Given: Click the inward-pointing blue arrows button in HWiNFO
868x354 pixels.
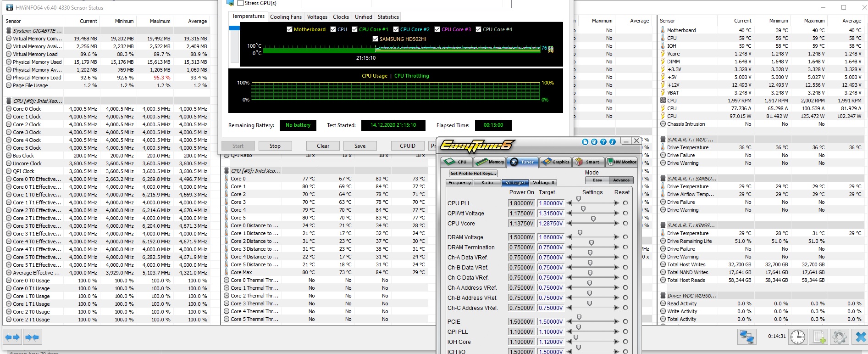Looking at the screenshot, I should coord(32,337).
